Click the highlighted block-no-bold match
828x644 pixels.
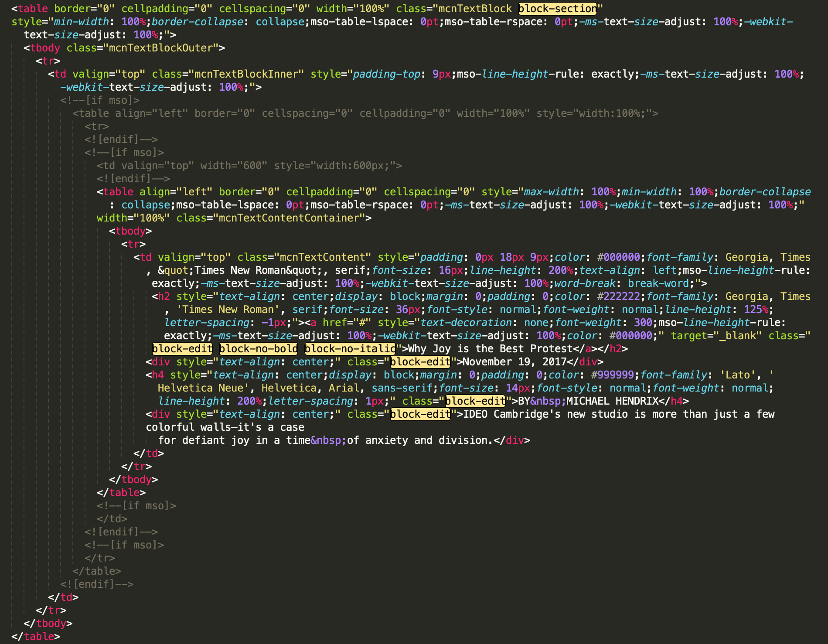258,349
